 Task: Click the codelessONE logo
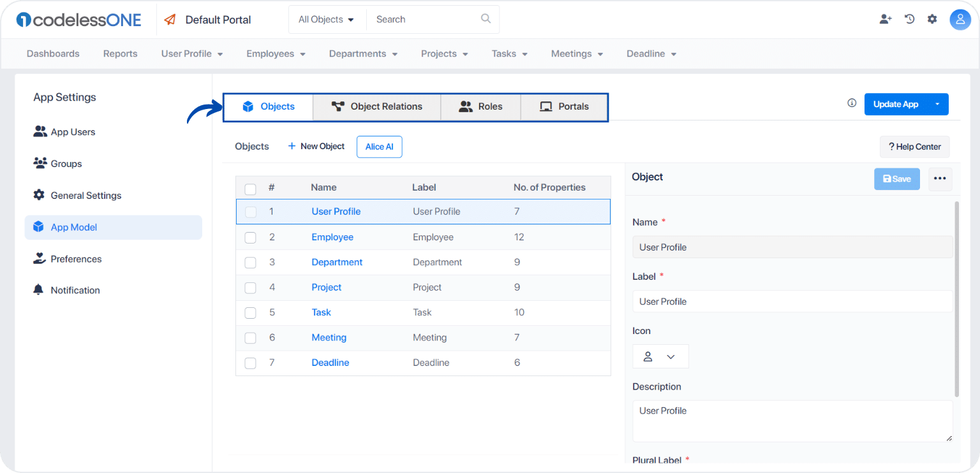click(x=78, y=20)
